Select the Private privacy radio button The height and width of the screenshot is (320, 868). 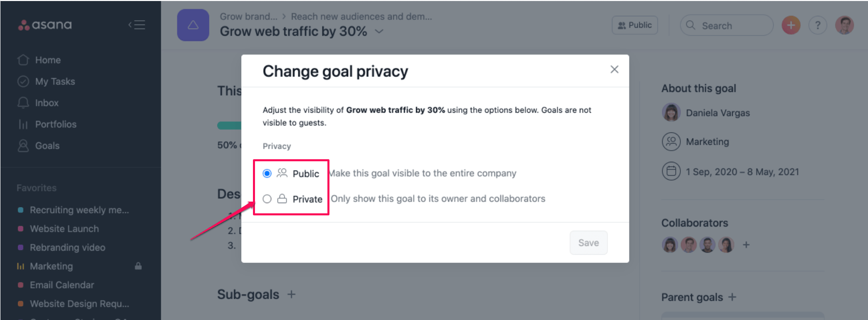pyautogui.click(x=267, y=199)
